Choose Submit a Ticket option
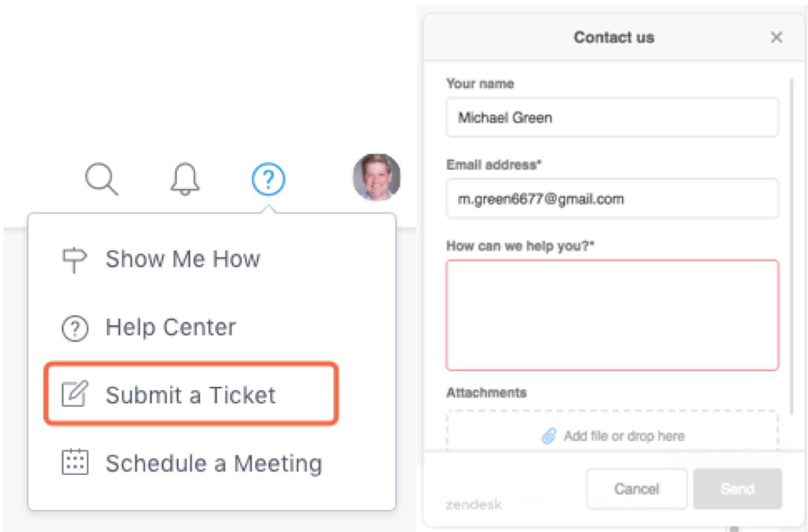 (190, 395)
